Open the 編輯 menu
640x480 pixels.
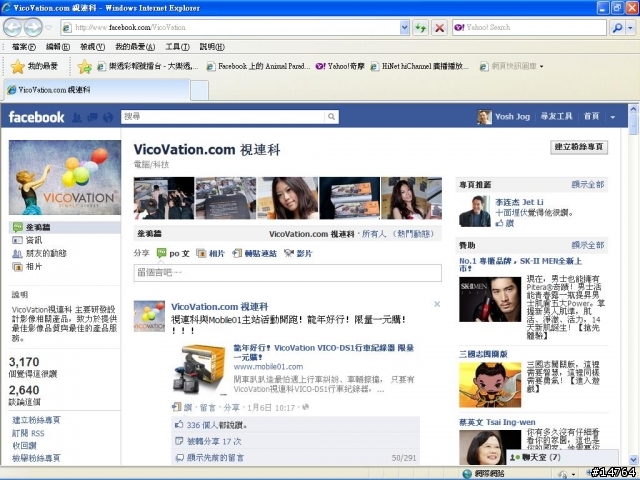58,47
